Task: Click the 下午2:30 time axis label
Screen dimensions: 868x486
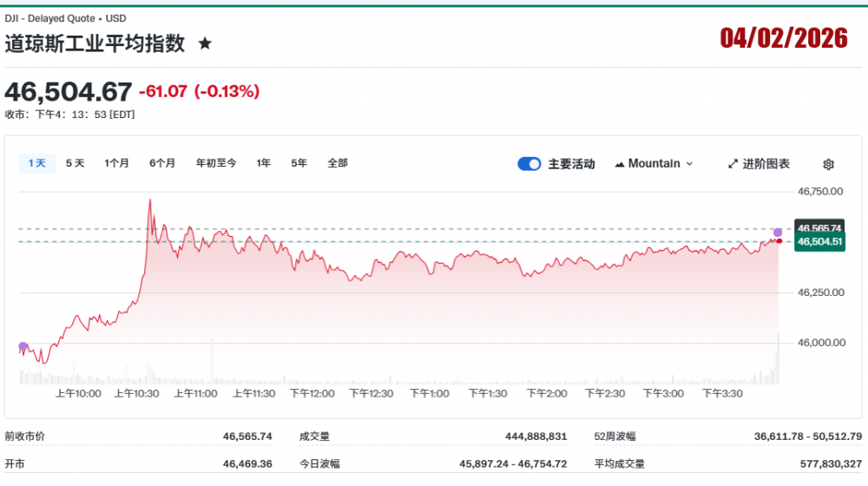Action: tap(604, 393)
